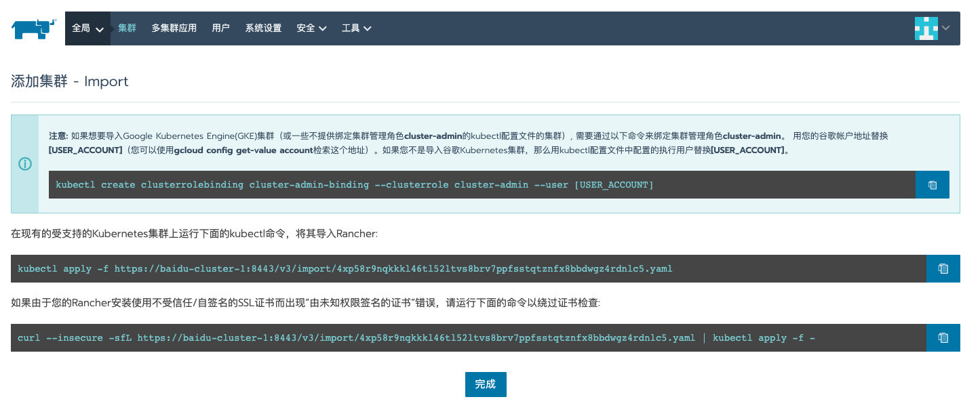Copy the curl --insecure command

943,337
